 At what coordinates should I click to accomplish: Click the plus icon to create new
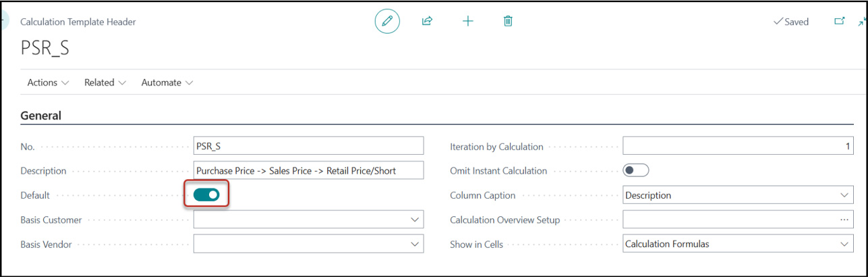[467, 22]
